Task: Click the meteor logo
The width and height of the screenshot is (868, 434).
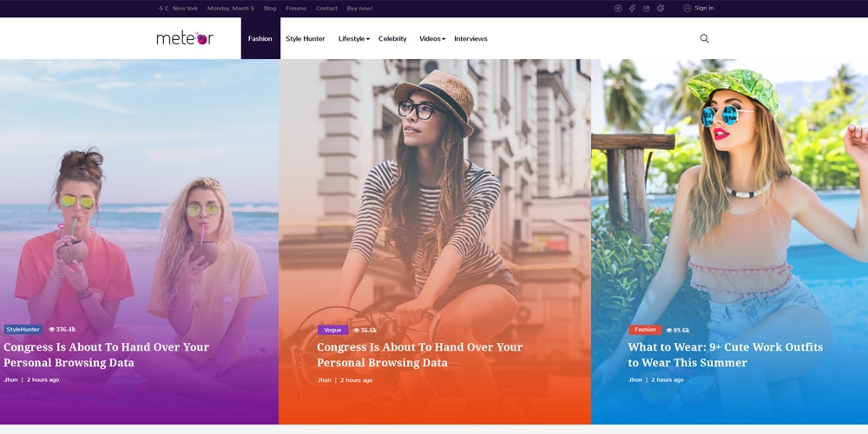Action: pyautogui.click(x=185, y=38)
